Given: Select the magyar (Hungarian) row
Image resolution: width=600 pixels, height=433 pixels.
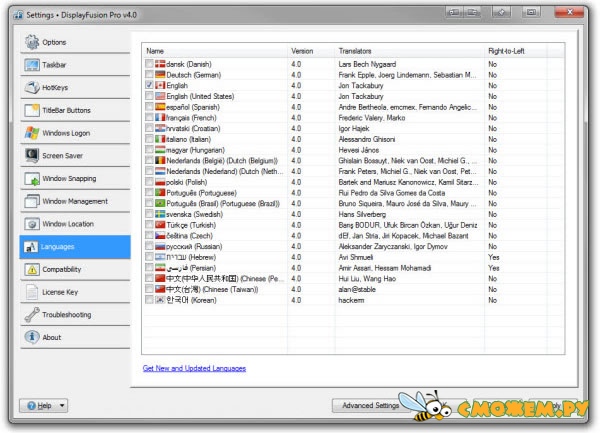Looking at the screenshot, I should [x=353, y=150].
